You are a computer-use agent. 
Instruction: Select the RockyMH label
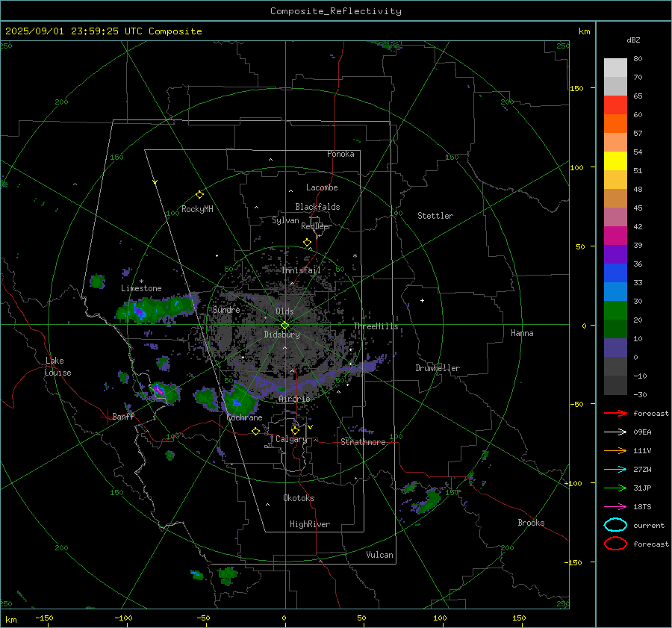[197, 209]
